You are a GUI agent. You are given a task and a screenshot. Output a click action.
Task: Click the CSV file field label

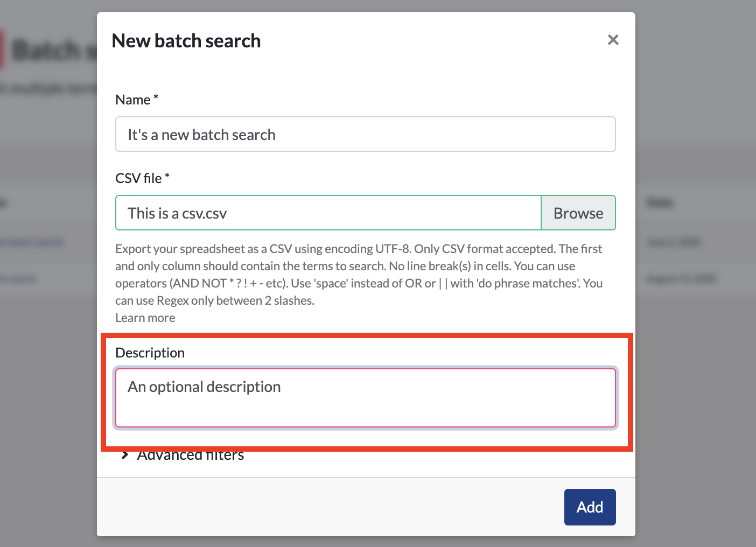point(143,178)
